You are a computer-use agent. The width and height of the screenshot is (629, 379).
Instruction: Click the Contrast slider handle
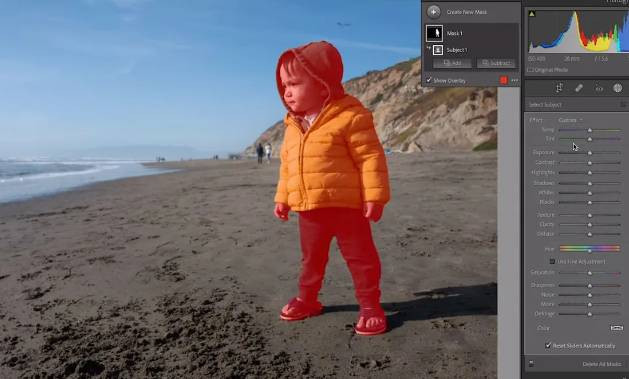point(590,163)
